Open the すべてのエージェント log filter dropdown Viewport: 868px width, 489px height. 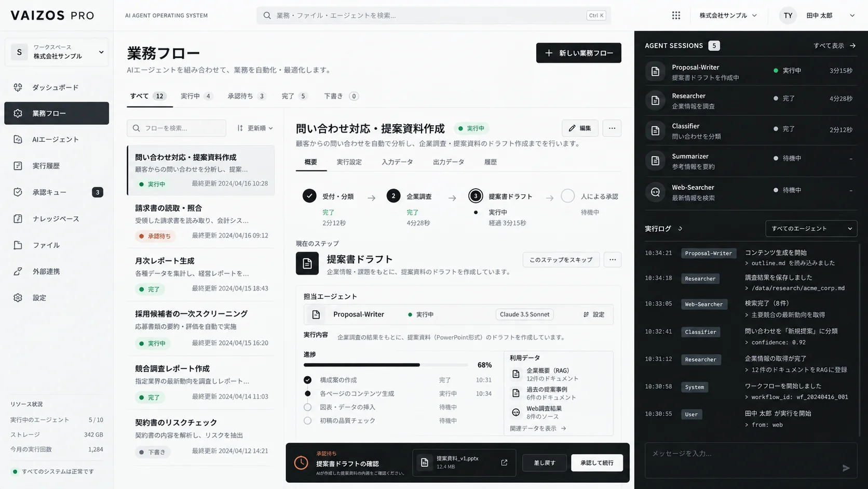(811, 229)
